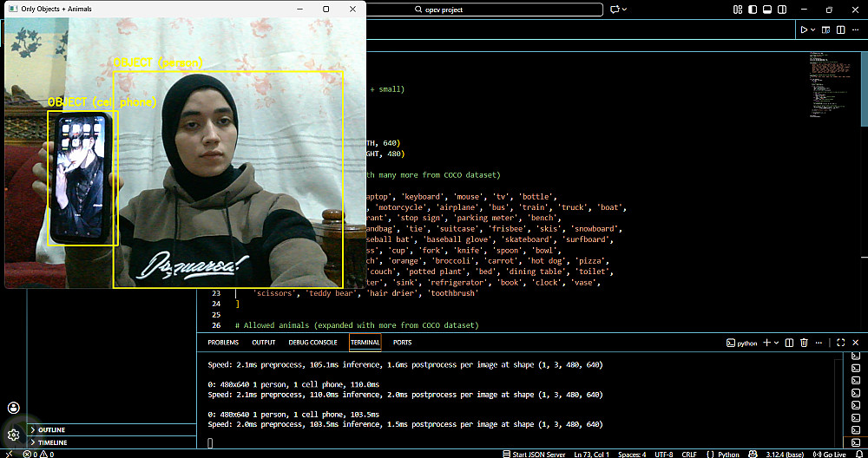Click Start JSON Server in status bar
Viewport: 868px width, 458px height.
point(534,455)
